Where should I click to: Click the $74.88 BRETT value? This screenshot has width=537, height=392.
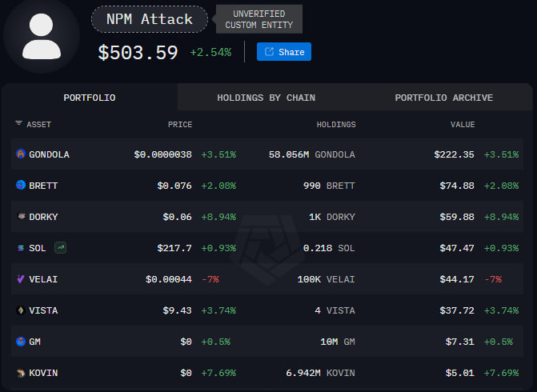coord(457,186)
